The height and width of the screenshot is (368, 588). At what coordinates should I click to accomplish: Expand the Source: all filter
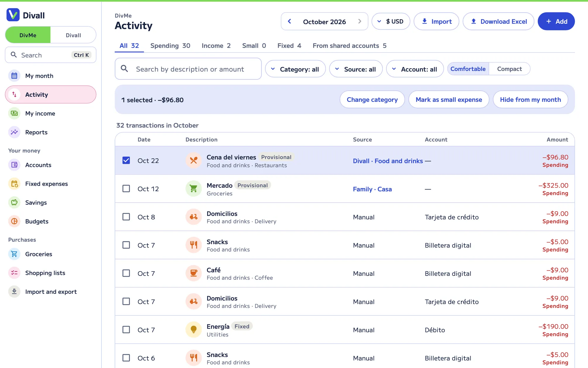point(356,69)
